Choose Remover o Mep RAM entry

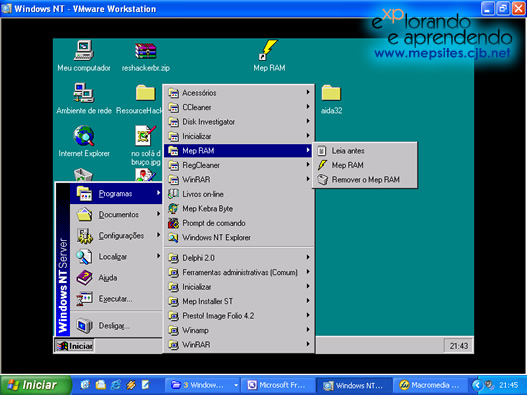pos(365,180)
